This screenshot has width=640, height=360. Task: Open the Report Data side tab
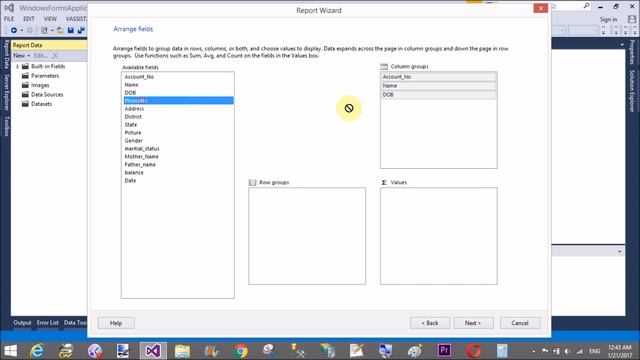pyautogui.click(x=6, y=54)
